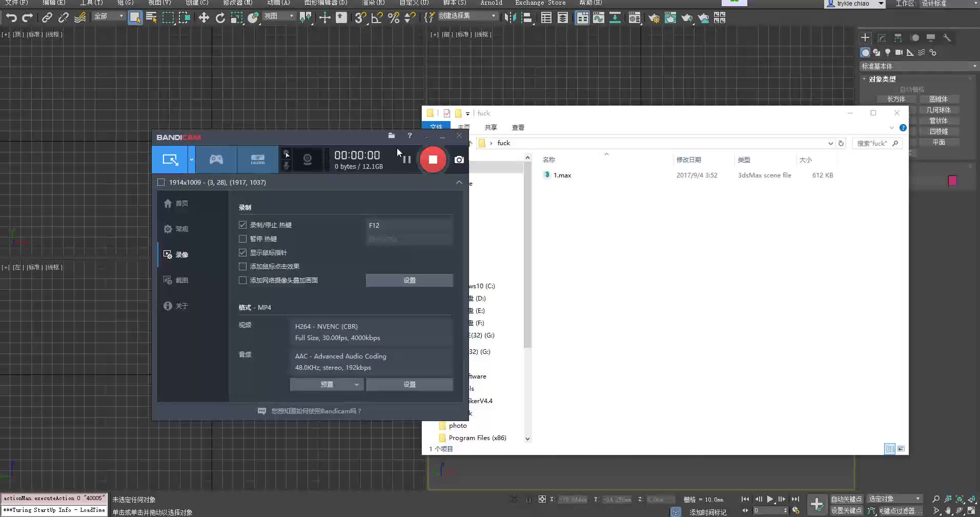Select Bandicam webcam recording mode icon
Screen dimensions: 980x517
tap(307, 160)
